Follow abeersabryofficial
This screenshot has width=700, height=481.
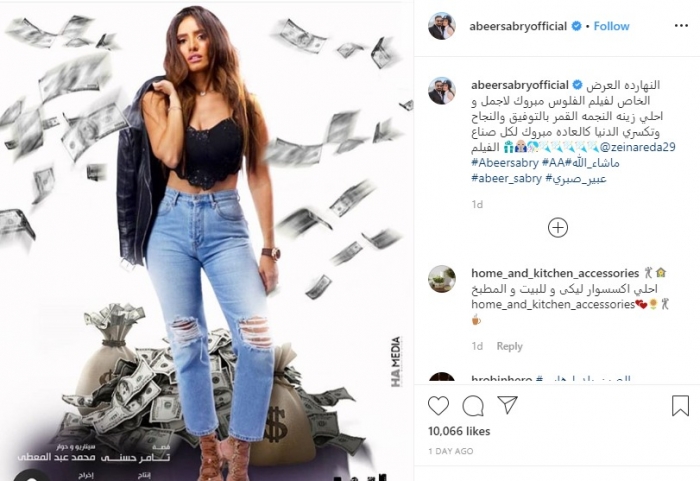611,26
